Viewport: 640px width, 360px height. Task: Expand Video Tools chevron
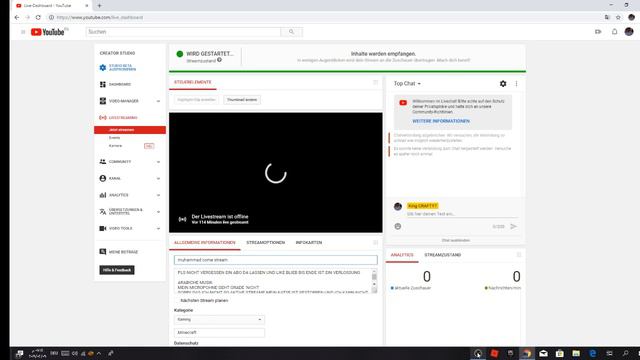pyautogui.click(x=158, y=229)
